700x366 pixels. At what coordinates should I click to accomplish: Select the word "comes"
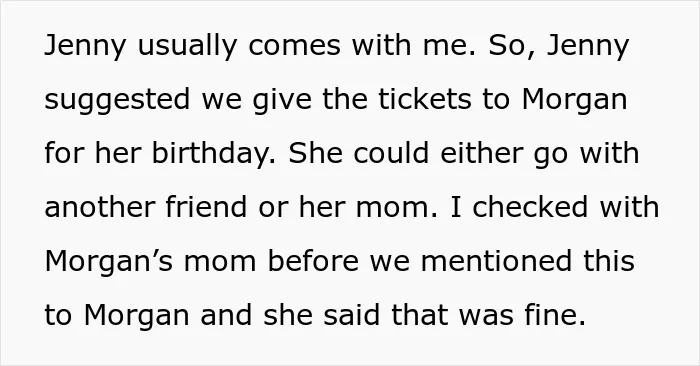(294, 47)
